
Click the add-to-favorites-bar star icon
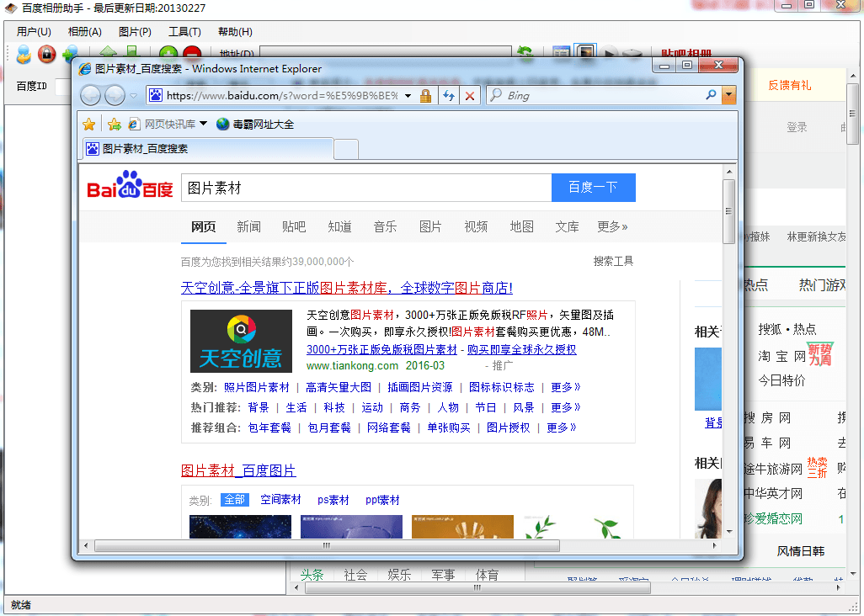pyautogui.click(x=114, y=125)
